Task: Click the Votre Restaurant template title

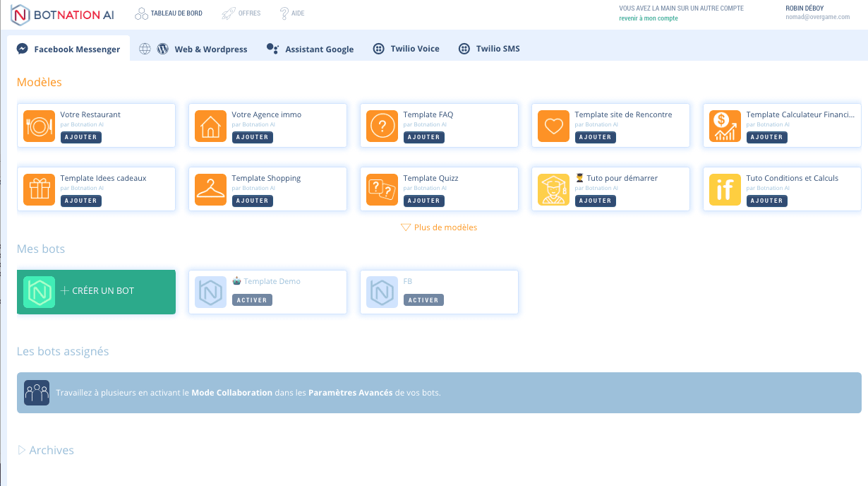Action: pyautogui.click(x=90, y=114)
